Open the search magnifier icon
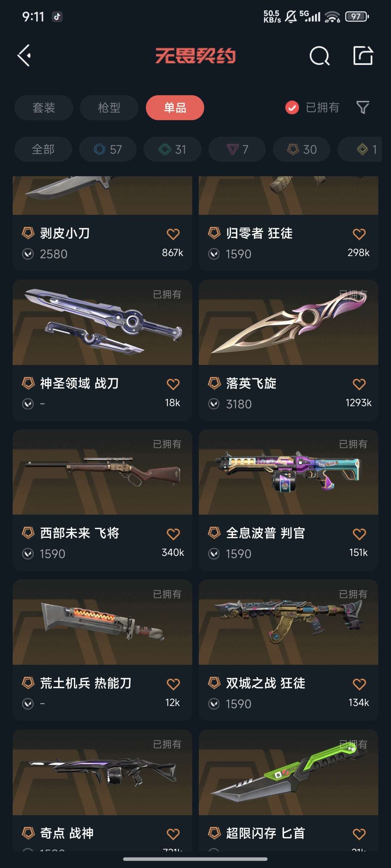The height and width of the screenshot is (868, 391). click(x=320, y=56)
